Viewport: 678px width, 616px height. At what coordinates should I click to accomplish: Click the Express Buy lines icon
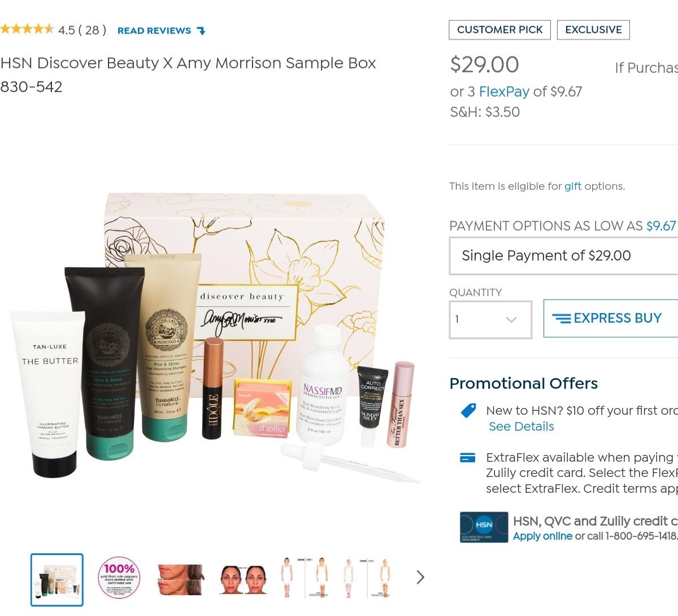561,319
